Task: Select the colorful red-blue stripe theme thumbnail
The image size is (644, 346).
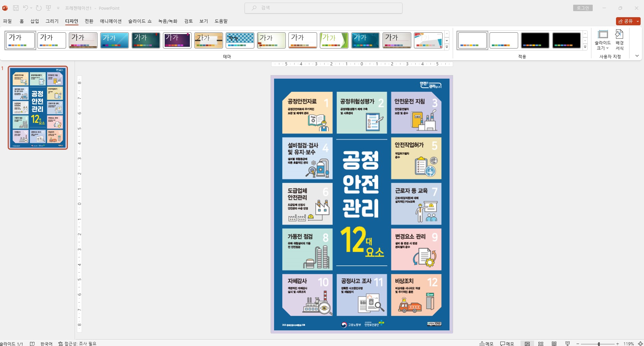Action: pos(428,40)
